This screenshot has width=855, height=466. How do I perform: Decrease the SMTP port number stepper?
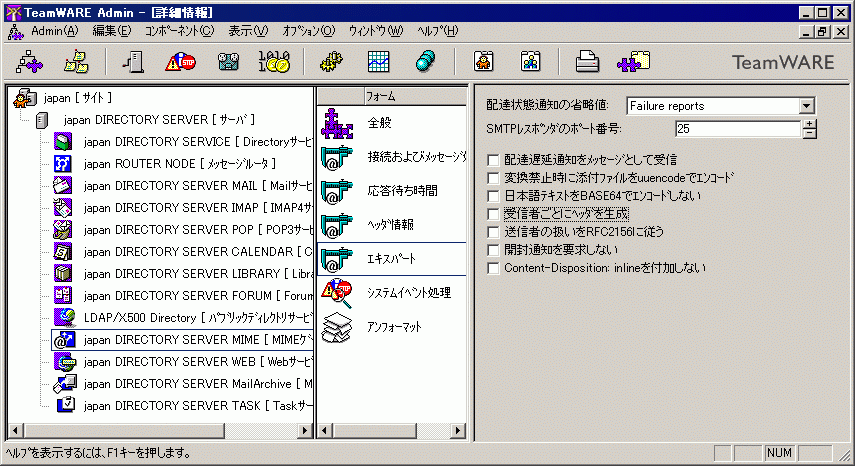click(810, 134)
